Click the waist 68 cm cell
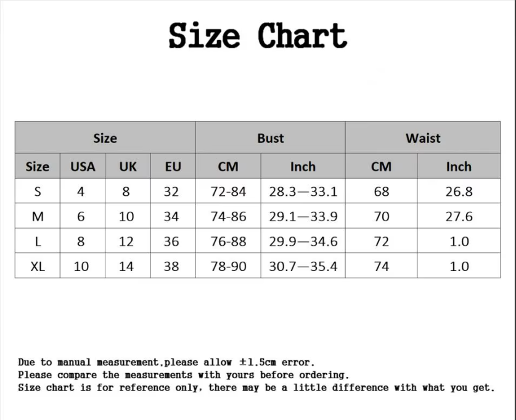516x420 pixels. point(382,191)
